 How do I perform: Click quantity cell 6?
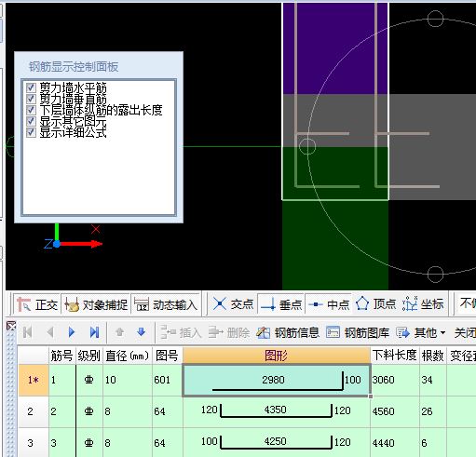(x=433, y=443)
